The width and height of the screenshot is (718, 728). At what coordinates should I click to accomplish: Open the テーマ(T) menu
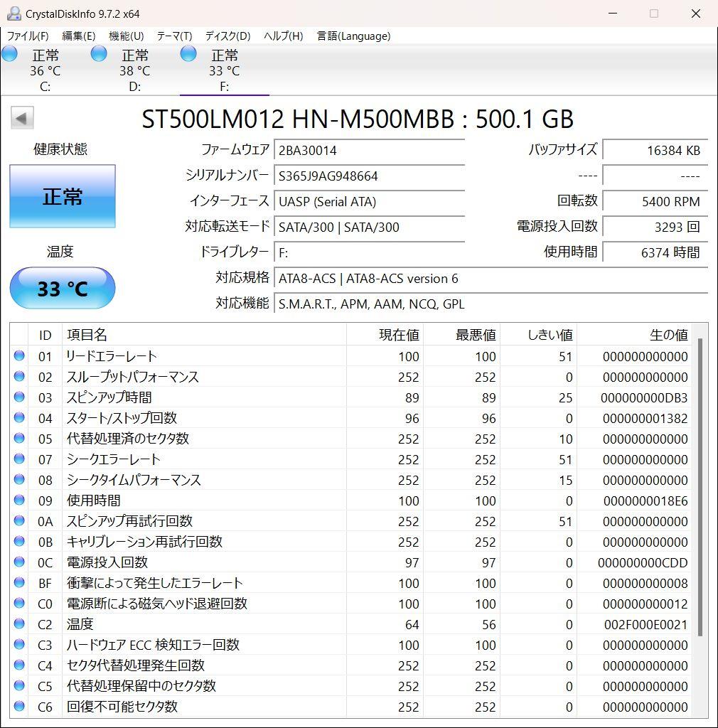(x=174, y=36)
